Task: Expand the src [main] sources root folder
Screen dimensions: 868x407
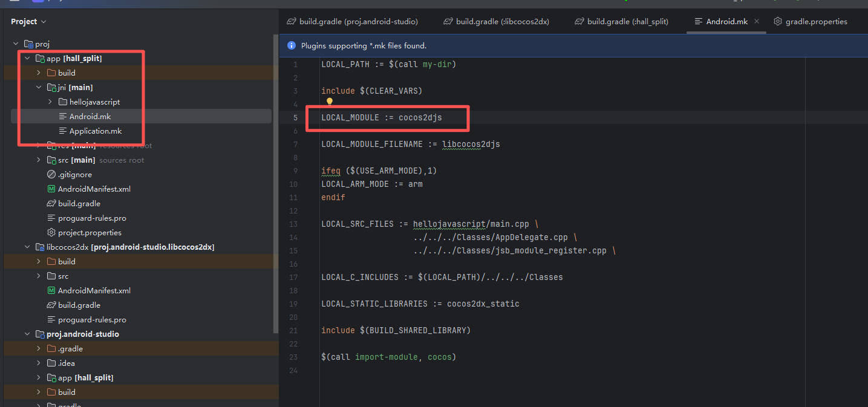Action: point(39,160)
